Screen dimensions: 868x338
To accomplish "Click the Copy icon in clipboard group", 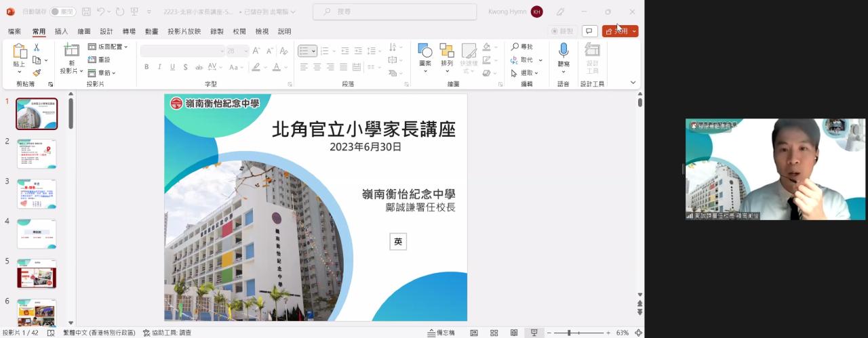I will [37, 60].
